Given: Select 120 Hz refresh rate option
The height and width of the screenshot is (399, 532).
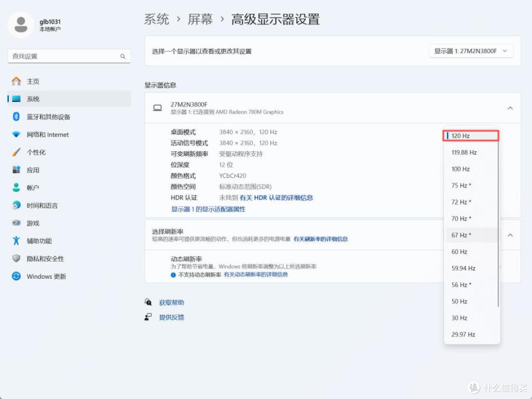Looking at the screenshot, I should 471,136.
